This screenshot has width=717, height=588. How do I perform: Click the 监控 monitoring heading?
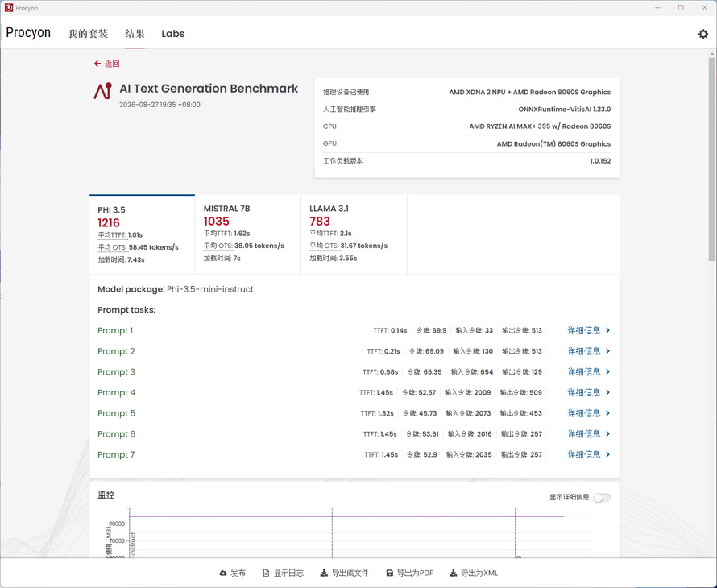(106, 495)
